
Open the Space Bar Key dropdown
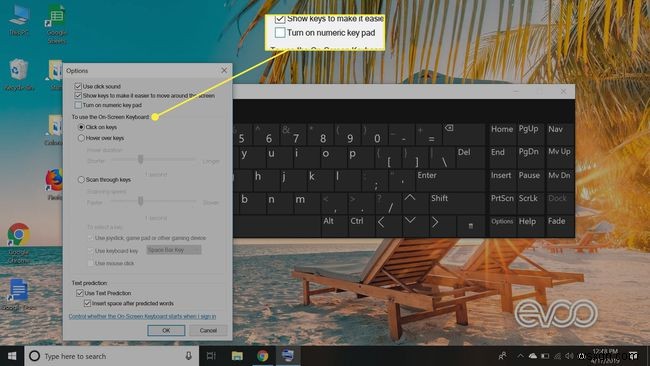point(174,250)
